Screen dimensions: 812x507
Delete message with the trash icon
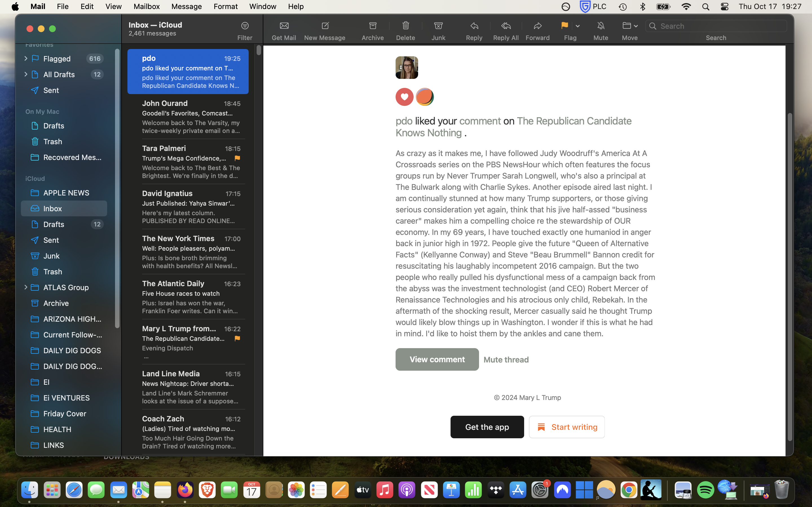tap(405, 26)
